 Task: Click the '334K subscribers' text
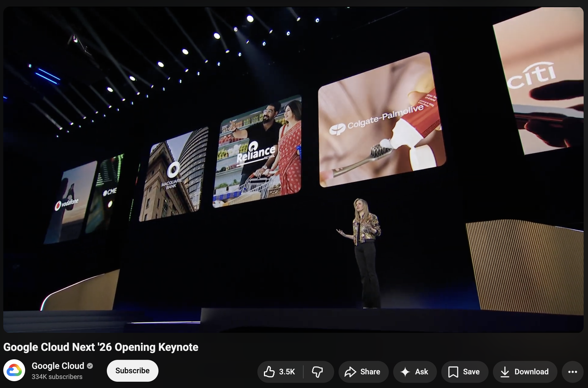pyautogui.click(x=57, y=377)
